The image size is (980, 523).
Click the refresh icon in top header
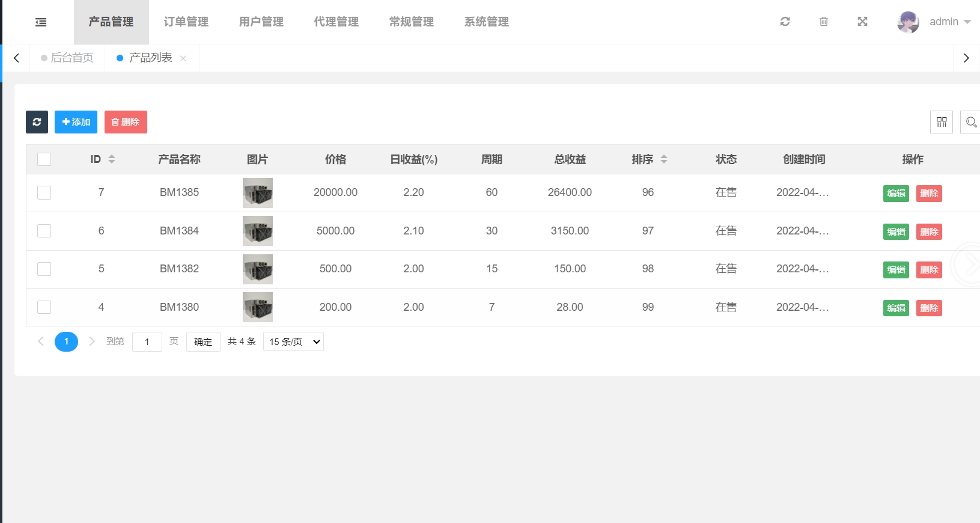coord(785,22)
